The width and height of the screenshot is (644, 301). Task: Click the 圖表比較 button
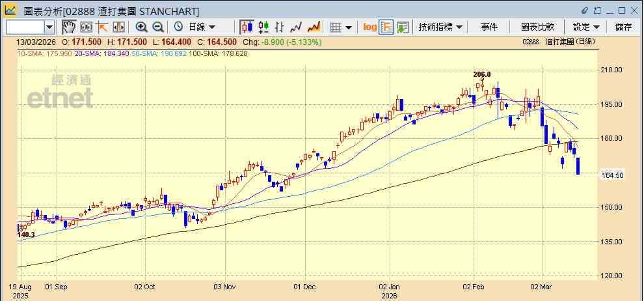537,27
